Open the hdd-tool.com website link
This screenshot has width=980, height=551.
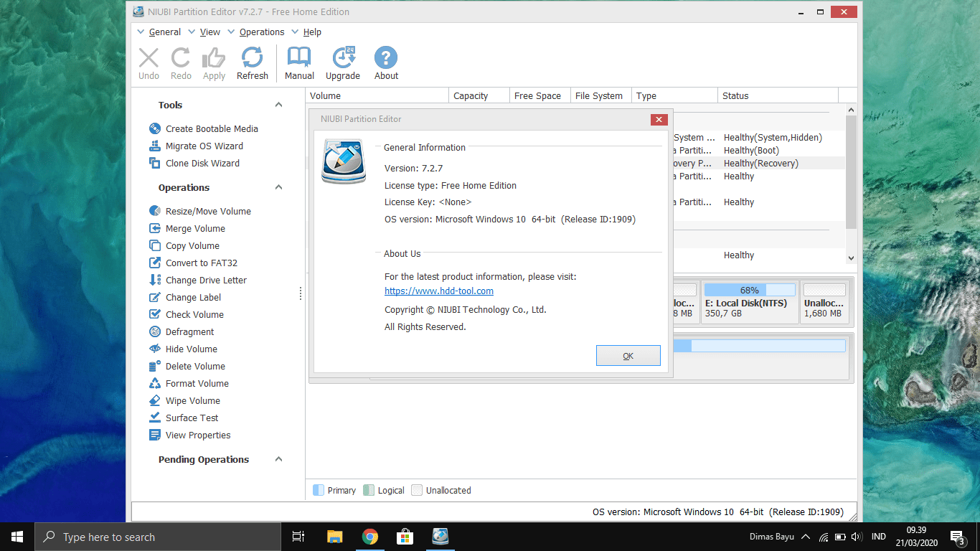(439, 291)
